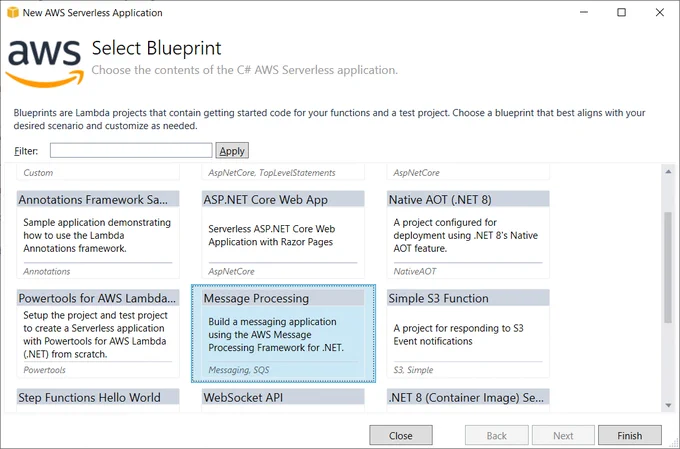This screenshot has width=680, height=449.
Task: Minimize the New AWS Serverless Application window
Action: coord(584,12)
